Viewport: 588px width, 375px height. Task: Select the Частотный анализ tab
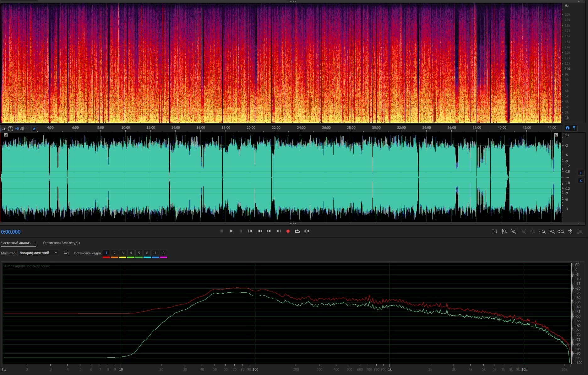tap(16, 243)
